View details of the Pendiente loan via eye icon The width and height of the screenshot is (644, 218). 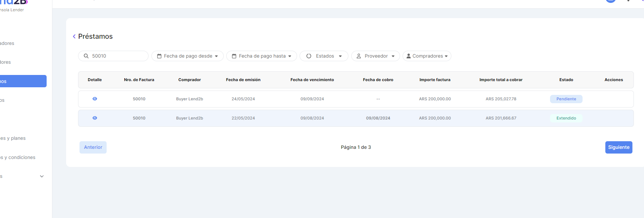point(95,99)
